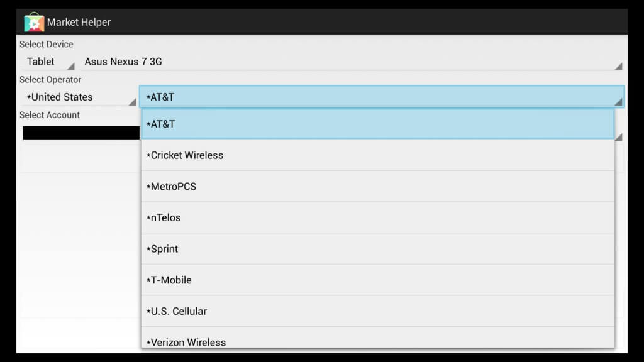Click the Market Helper title text
Screen dimensions: 644x362
coord(79,22)
